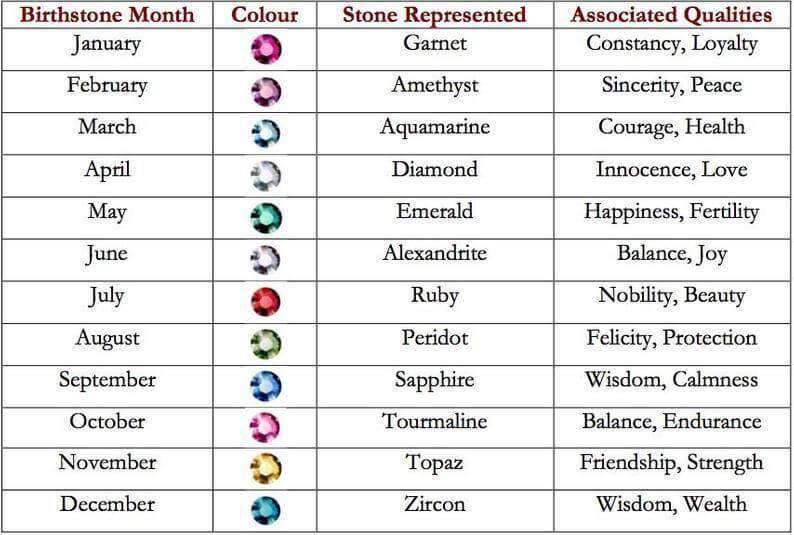Screen dimensions: 794x535
Task: Select the Associated Qualities header
Action: pyautogui.click(x=671, y=14)
